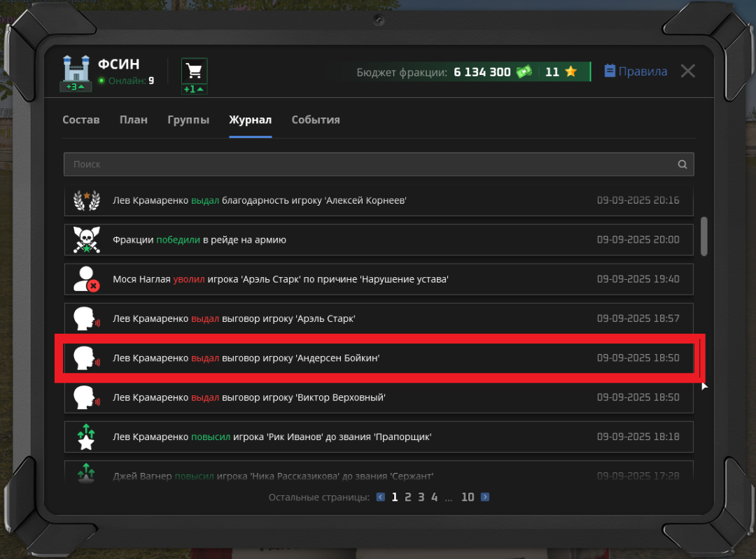Click the budget star points icon
The width and height of the screenshot is (756, 559).
[x=570, y=71]
